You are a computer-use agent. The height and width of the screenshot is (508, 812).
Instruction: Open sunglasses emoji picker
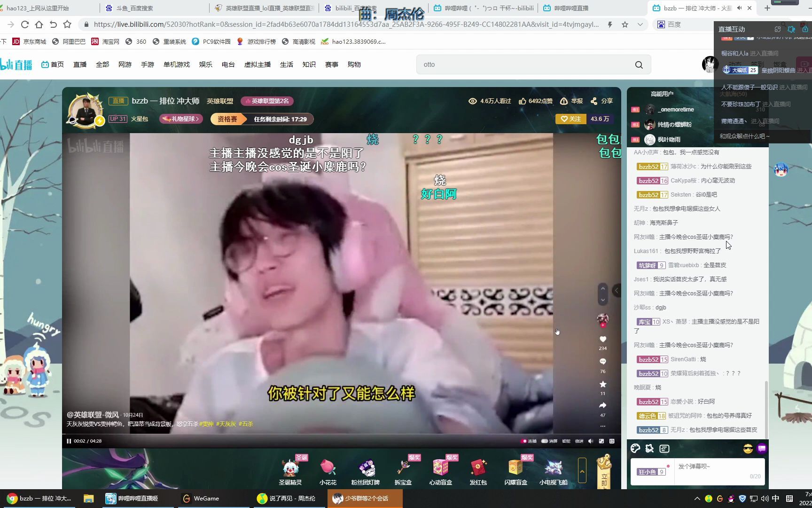click(x=748, y=449)
